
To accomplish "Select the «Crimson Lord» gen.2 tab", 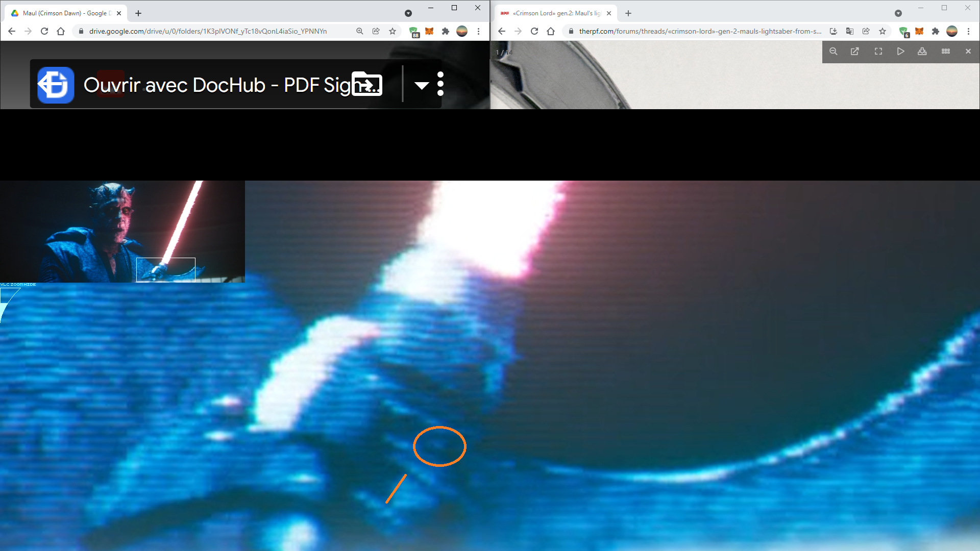I will pyautogui.click(x=556, y=13).
